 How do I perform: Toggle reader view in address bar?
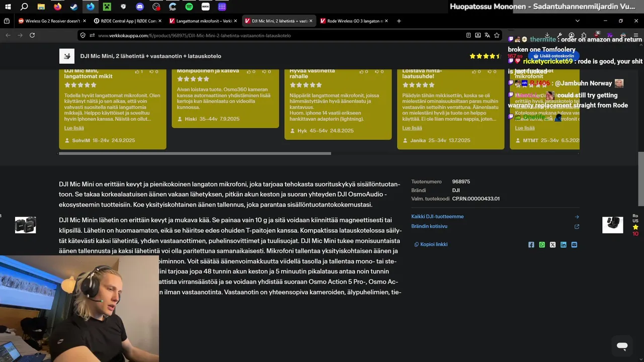[468, 35]
